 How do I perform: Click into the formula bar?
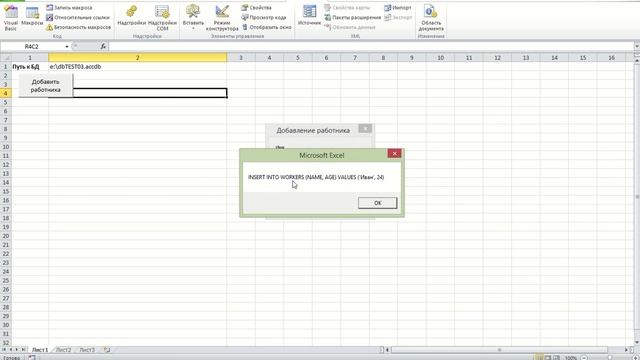[x=371, y=47]
